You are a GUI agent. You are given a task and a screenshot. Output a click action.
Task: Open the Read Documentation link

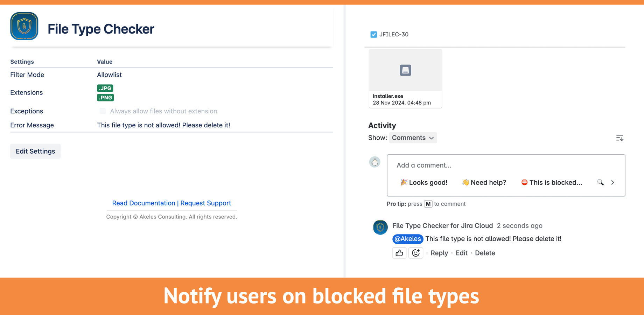coord(143,203)
